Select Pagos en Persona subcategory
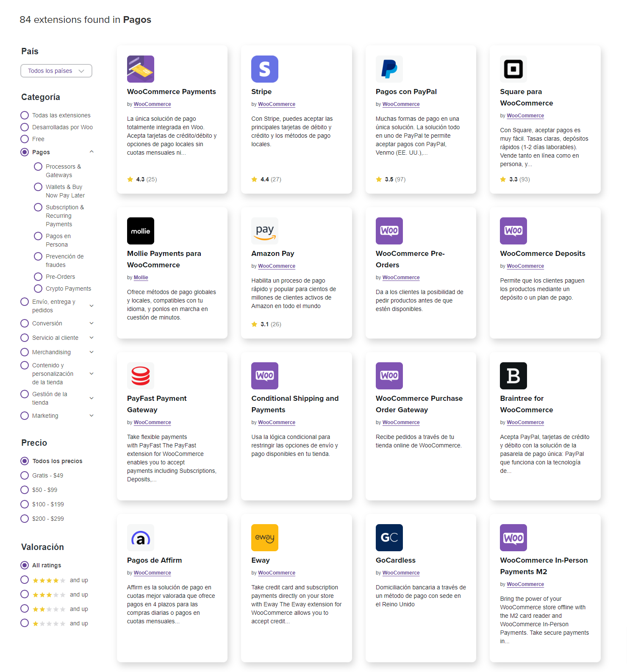The width and height of the screenshot is (627, 672). point(38,236)
